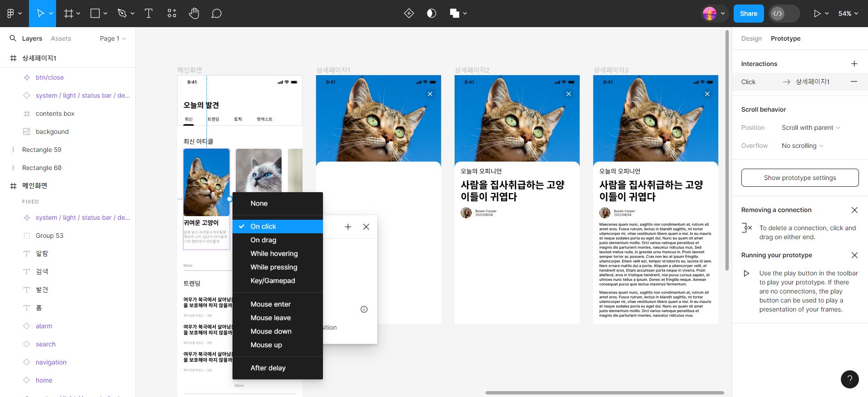Select the Group 53 layer

[68, 236]
